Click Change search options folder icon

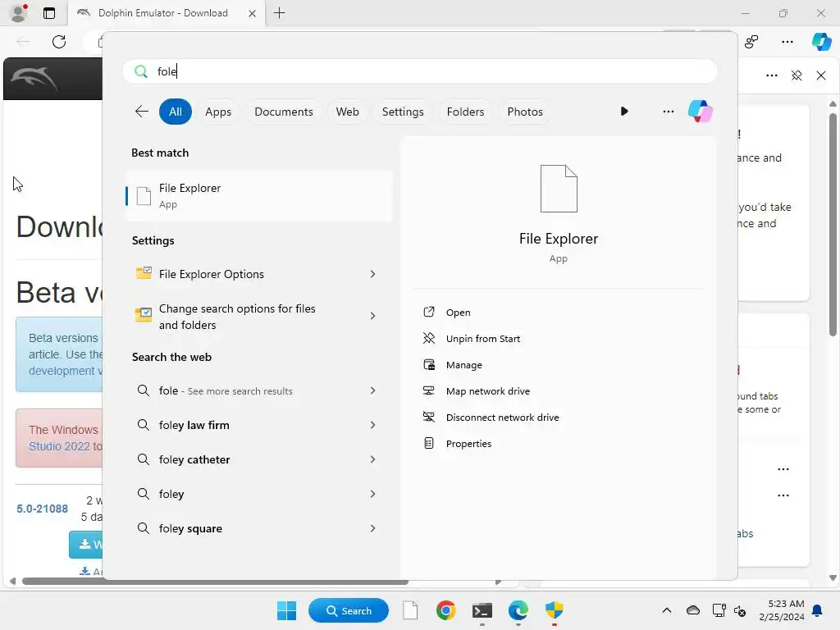[144, 315]
